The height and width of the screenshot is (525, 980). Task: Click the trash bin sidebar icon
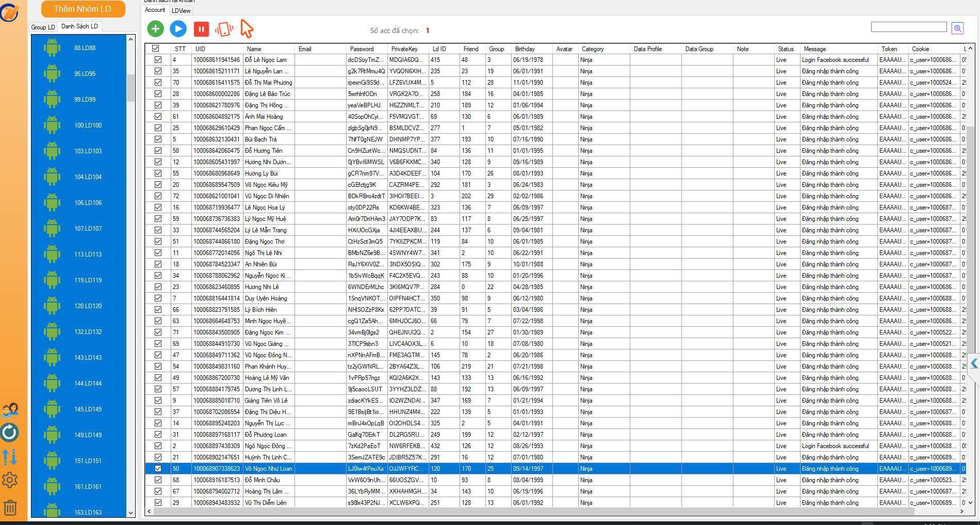pyautogui.click(x=10, y=507)
